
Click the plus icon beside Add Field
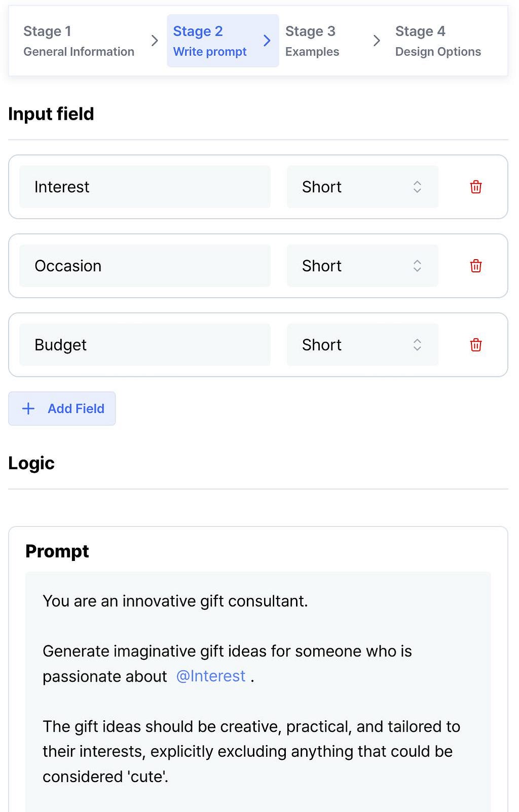[x=28, y=408]
